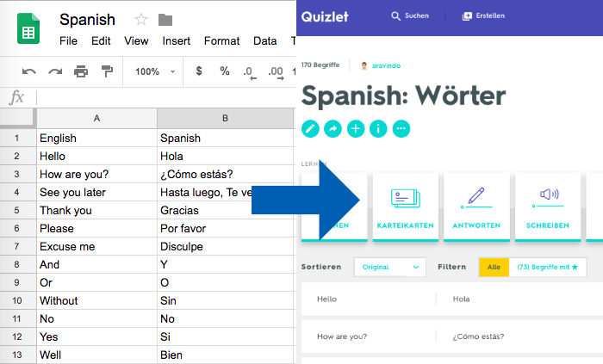Image resolution: width=603 pixels, height=364 pixels.
Task: Select cell Yes
Action: 96,336
